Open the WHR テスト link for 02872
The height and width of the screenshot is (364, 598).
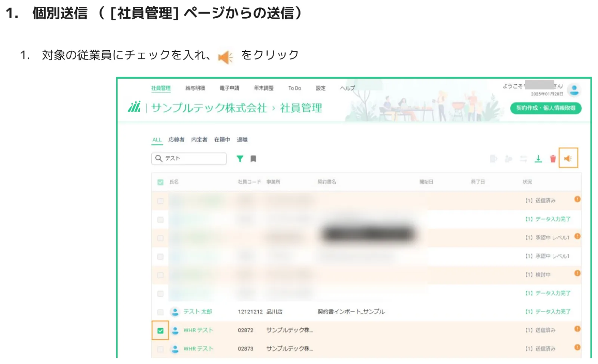(198, 330)
